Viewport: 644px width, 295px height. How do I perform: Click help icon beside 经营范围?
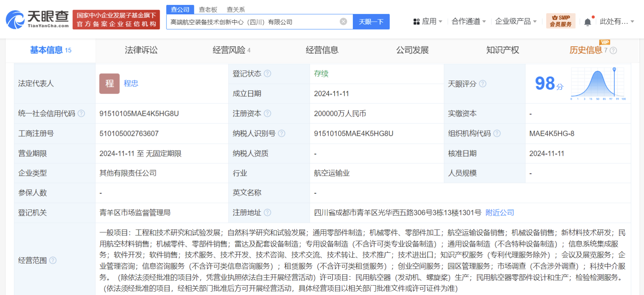[x=53, y=260]
